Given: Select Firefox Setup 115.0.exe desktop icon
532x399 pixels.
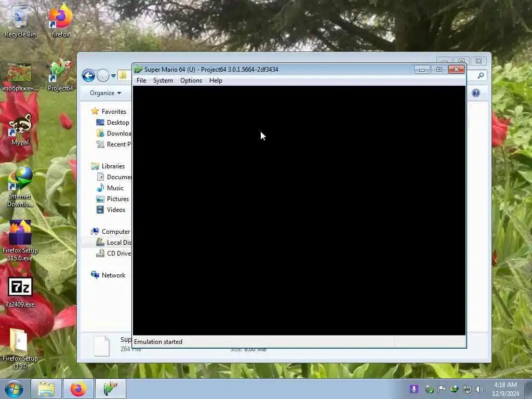Looking at the screenshot, I should point(20,240).
